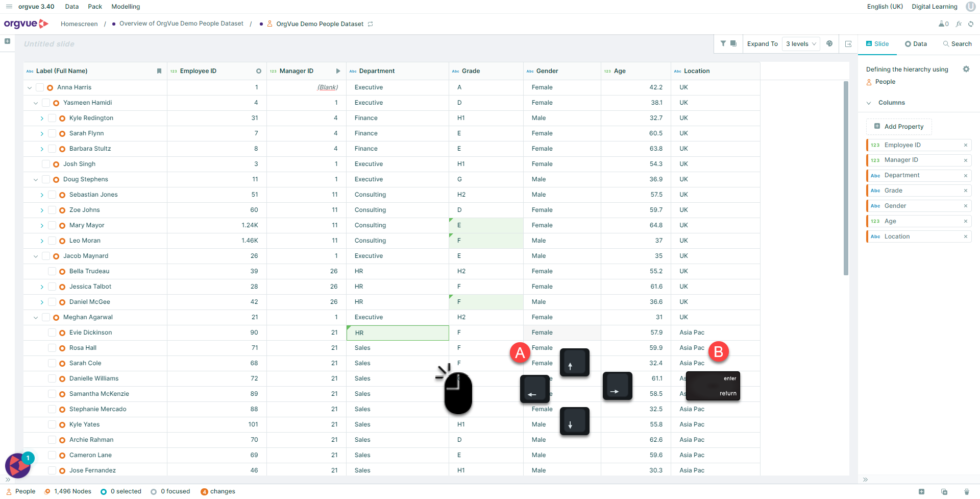Click the Add Property button
Viewport: 980px width, 499px height.
click(899, 127)
